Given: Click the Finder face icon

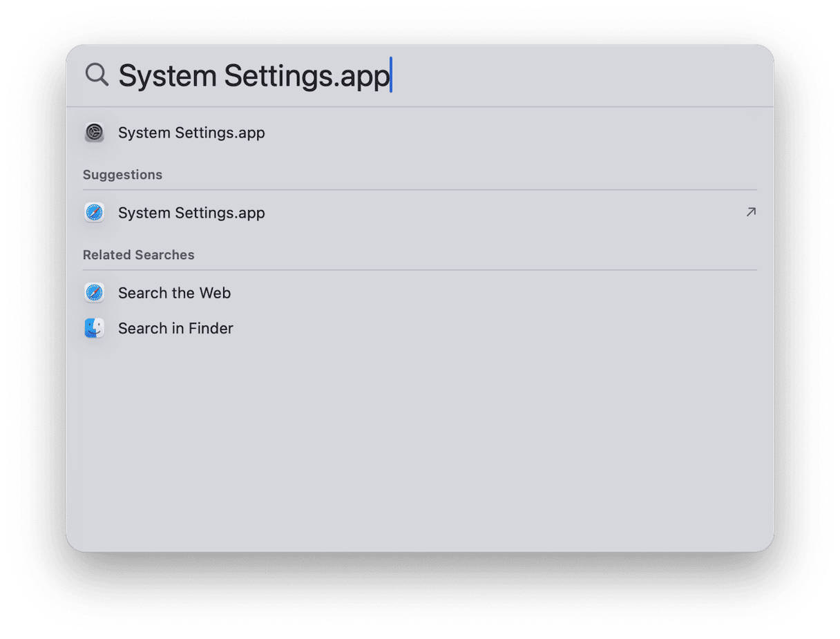Looking at the screenshot, I should (95, 328).
